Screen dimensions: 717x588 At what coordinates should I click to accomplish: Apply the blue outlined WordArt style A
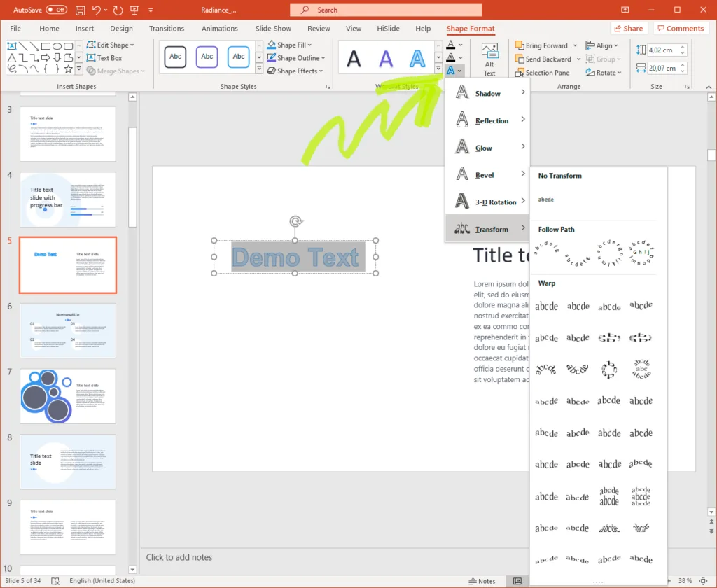click(x=417, y=59)
